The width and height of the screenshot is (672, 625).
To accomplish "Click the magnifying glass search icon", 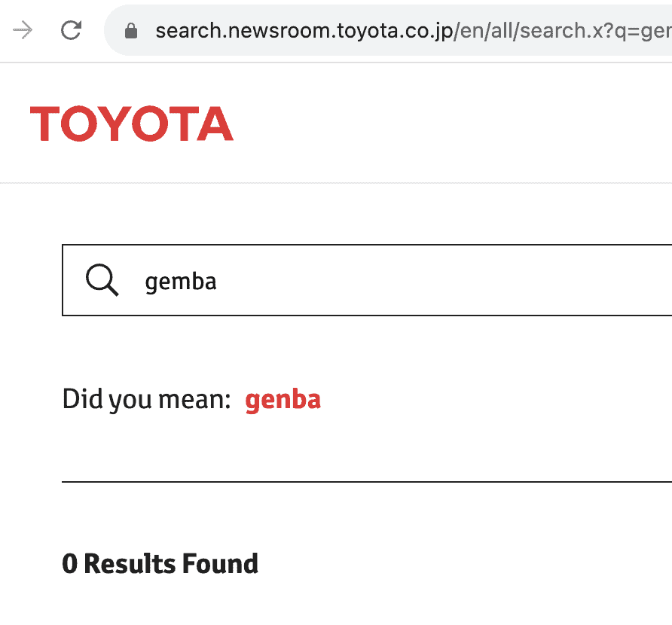I will click(x=102, y=280).
